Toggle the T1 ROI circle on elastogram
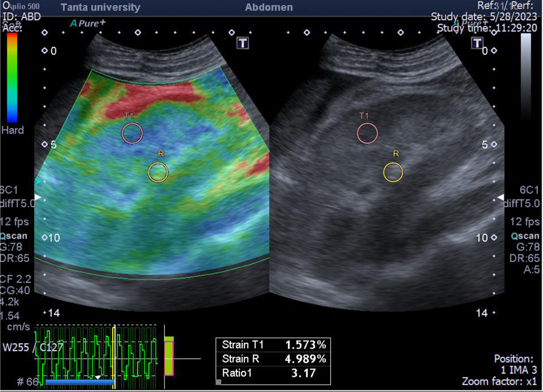The image size is (543, 392). pos(132,133)
